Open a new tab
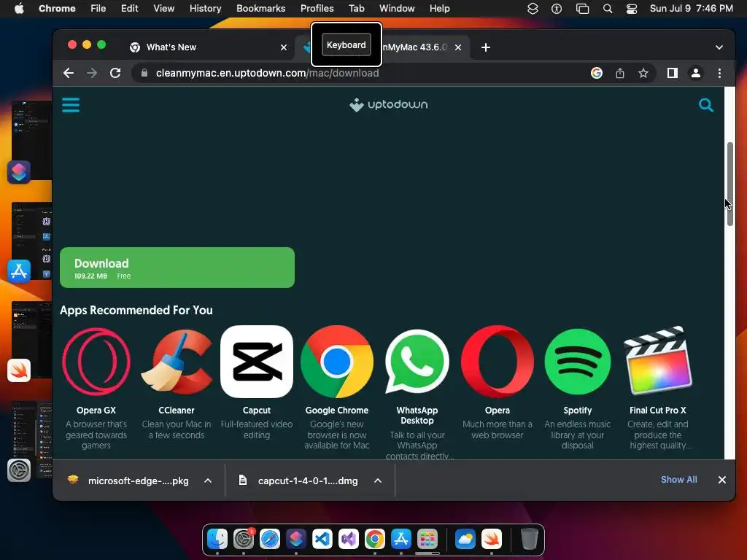The width and height of the screenshot is (747, 560). [x=485, y=47]
